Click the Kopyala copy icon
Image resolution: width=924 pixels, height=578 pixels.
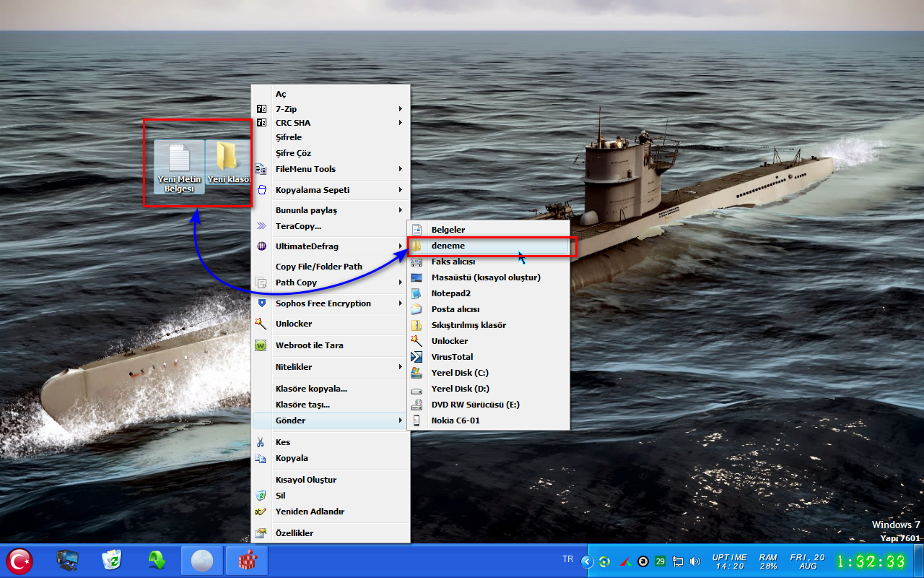[x=261, y=458]
